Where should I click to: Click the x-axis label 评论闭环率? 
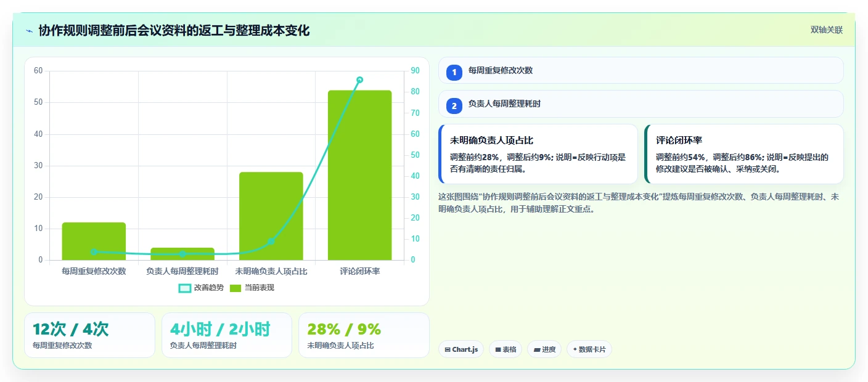[359, 271]
